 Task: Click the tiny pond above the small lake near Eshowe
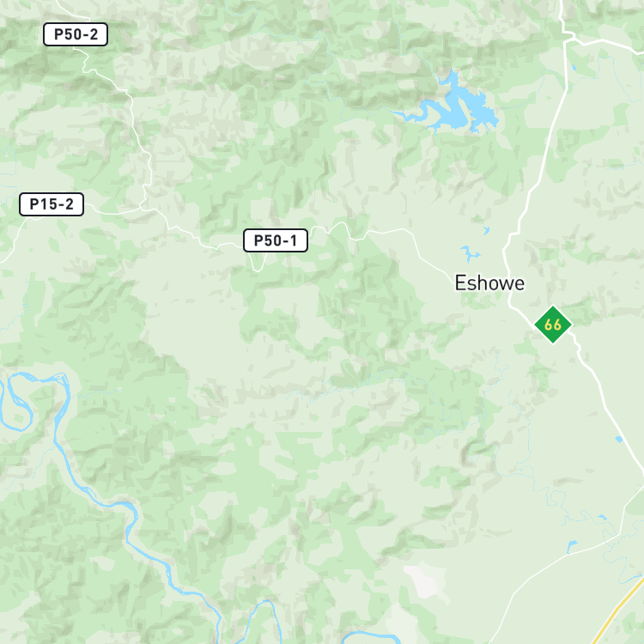coord(486,230)
